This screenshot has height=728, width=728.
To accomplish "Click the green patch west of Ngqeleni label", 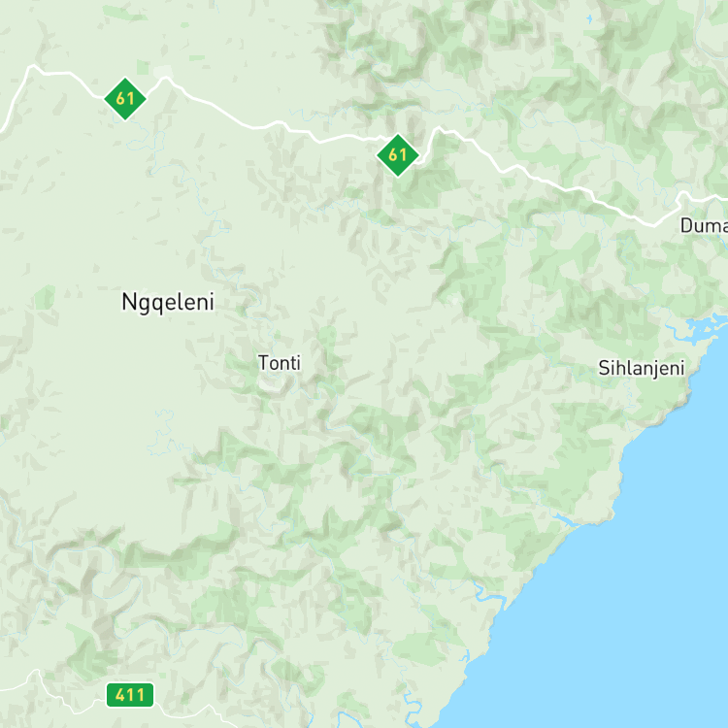I will [45, 297].
